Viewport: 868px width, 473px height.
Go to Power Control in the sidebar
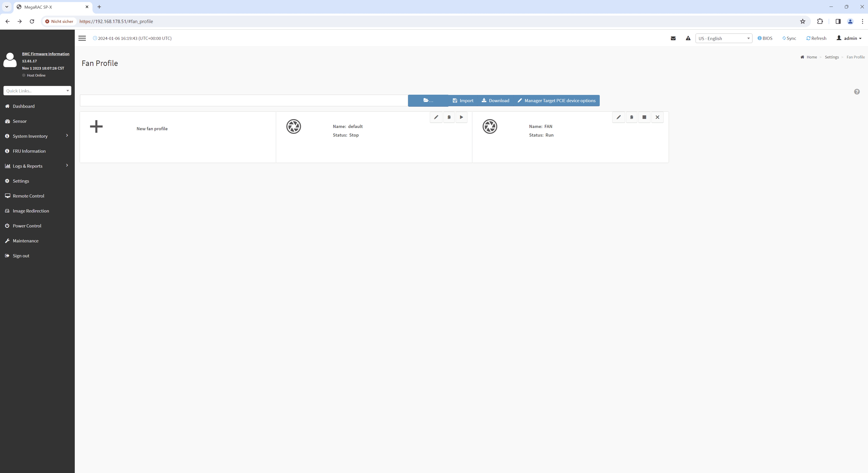(27, 226)
